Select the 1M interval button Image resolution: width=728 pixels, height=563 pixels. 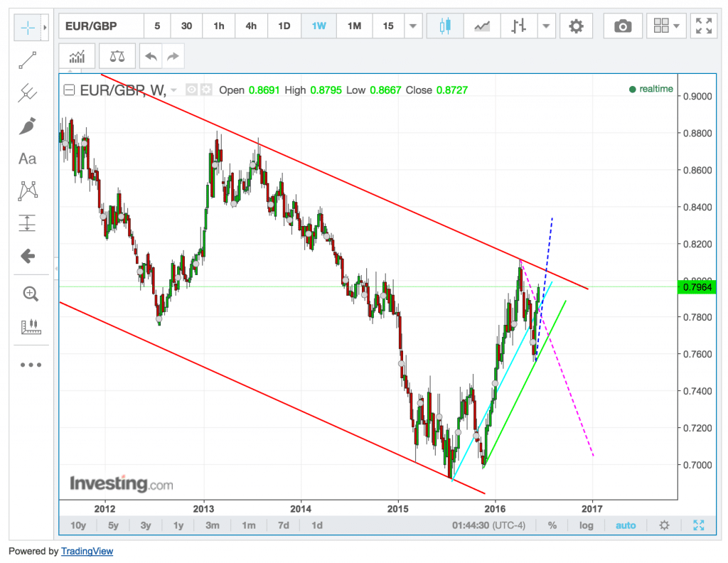[x=354, y=26]
